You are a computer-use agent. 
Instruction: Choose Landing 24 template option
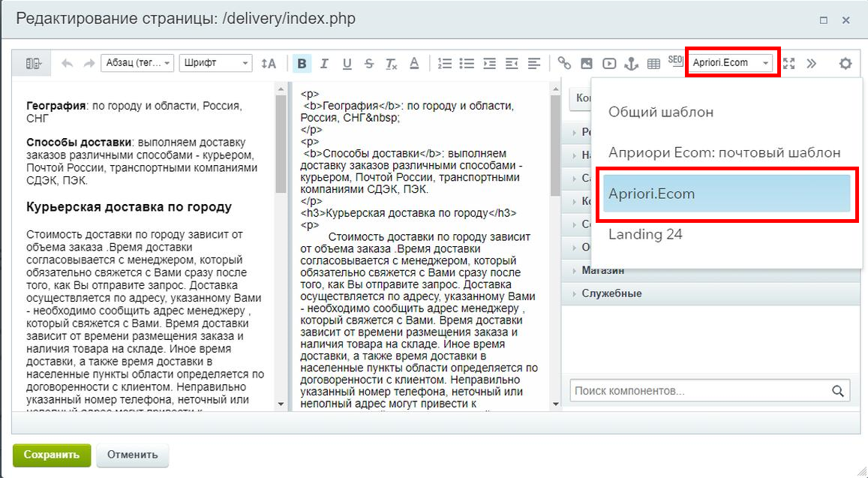pos(645,234)
